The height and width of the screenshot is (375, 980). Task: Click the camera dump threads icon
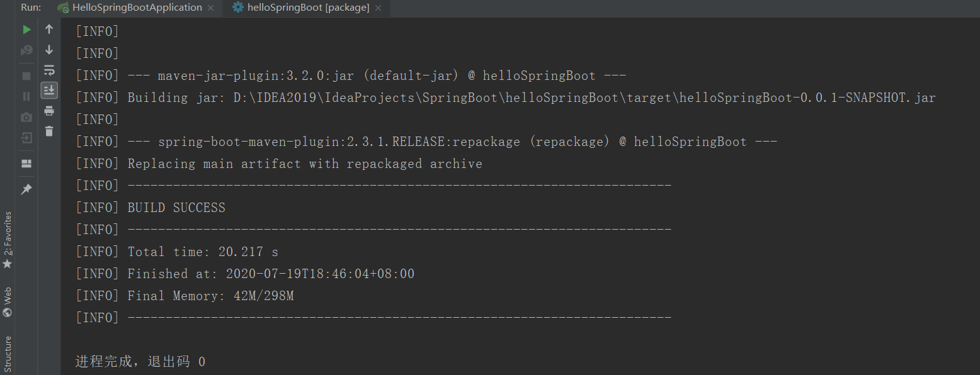click(x=26, y=117)
